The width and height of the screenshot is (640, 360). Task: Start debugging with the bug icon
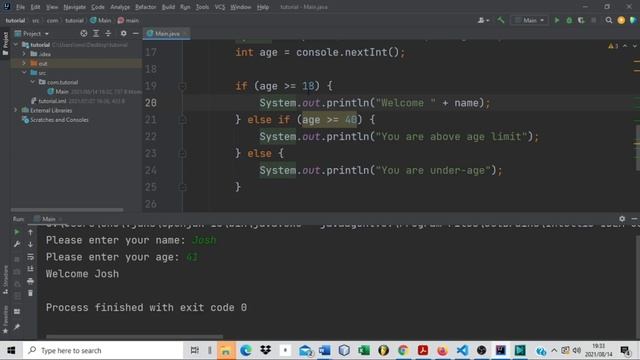point(569,20)
